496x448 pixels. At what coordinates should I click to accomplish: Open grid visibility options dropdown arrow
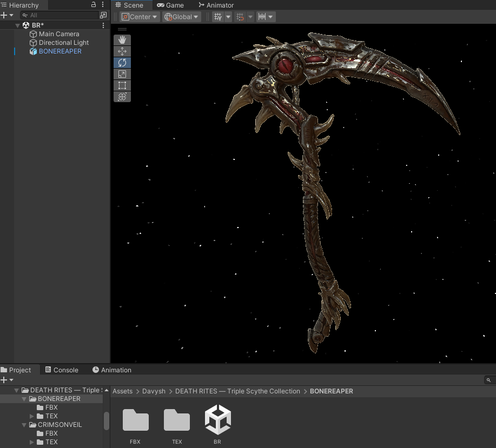point(228,17)
